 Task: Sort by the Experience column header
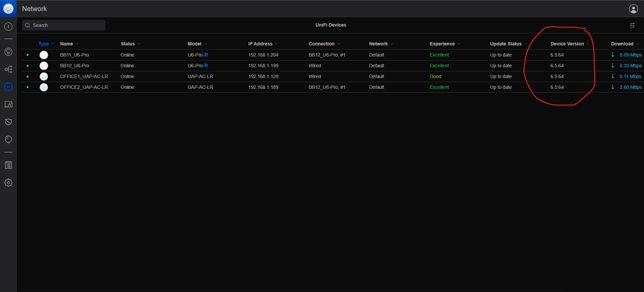click(x=445, y=44)
